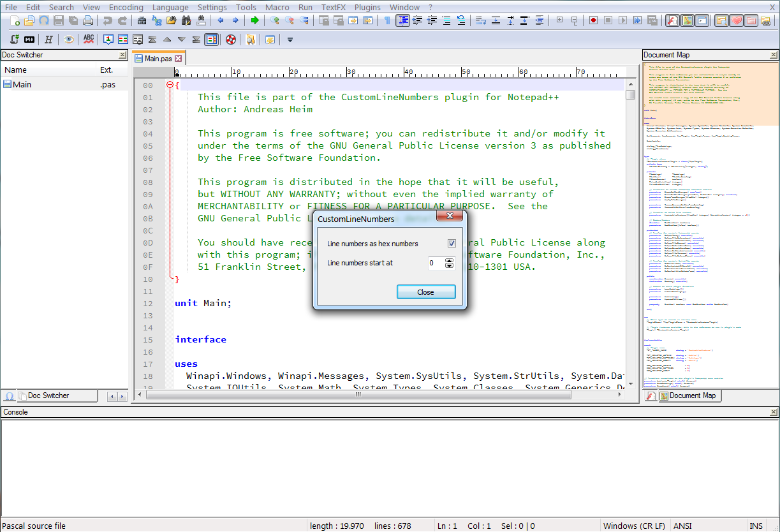Close the Document Map panel
The image size is (780, 532).
(774, 55)
